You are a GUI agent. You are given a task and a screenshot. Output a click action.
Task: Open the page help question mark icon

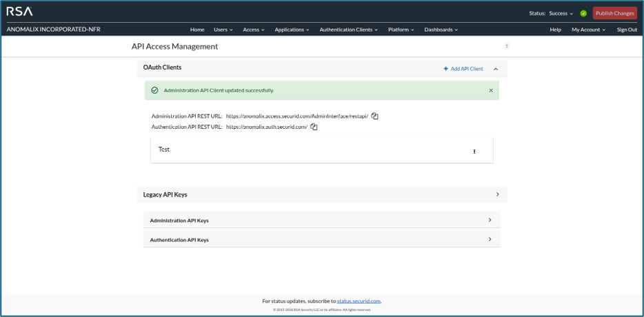[506, 46]
